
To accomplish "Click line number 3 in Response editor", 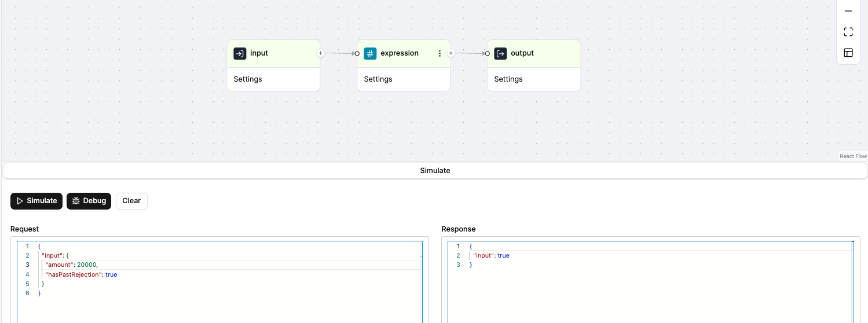I will tap(458, 265).
